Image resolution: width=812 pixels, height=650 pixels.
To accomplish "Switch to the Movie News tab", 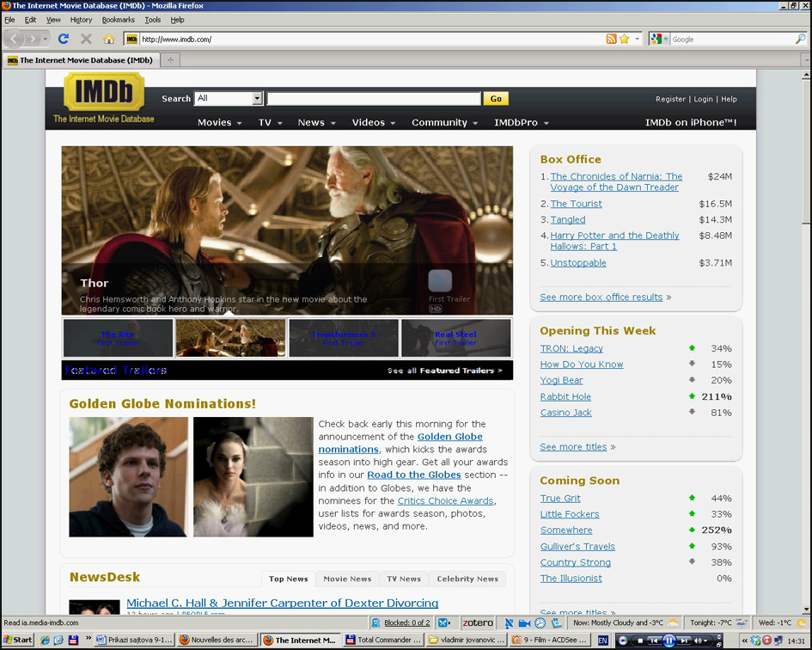I will coord(347,579).
